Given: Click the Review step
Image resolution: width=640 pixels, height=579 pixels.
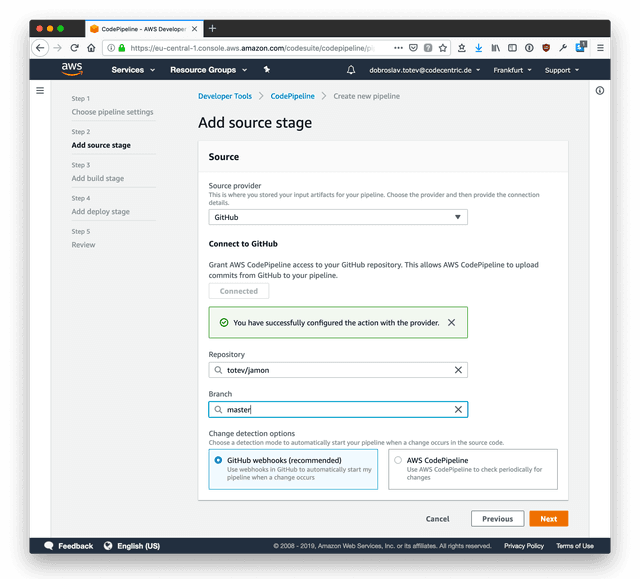Looking at the screenshot, I should [x=83, y=245].
